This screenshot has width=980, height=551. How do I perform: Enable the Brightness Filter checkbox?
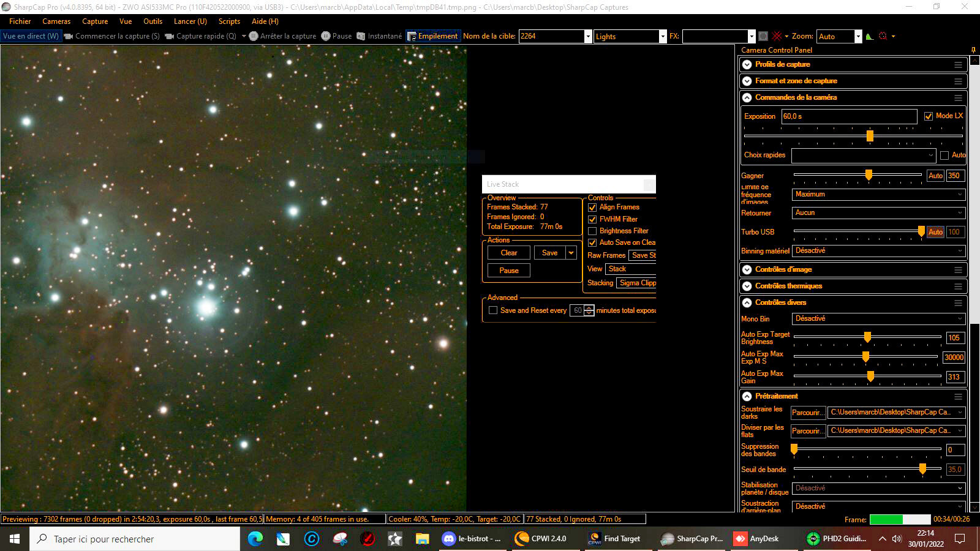(x=592, y=231)
